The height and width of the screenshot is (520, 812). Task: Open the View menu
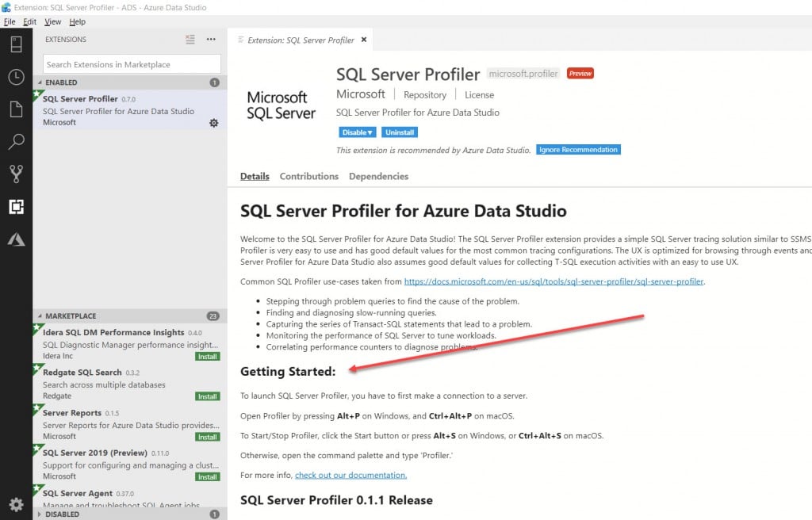tap(52, 21)
